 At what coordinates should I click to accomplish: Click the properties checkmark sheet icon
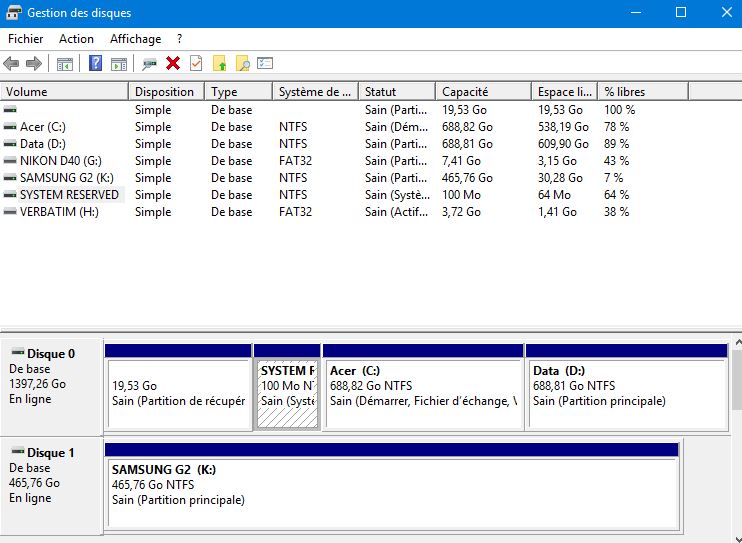coord(196,64)
